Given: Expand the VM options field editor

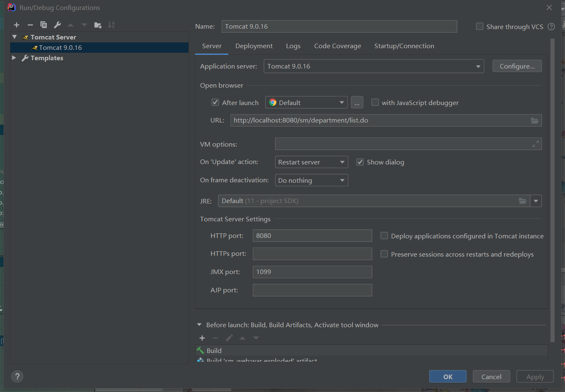Looking at the screenshot, I should point(536,144).
